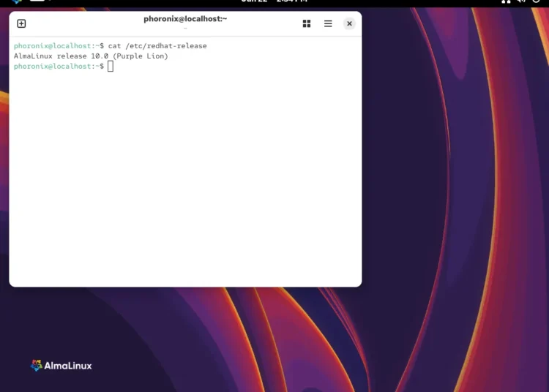The height and width of the screenshot is (392, 549).
Task: Click the empty prompt on the last line
Action: click(59, 66)
